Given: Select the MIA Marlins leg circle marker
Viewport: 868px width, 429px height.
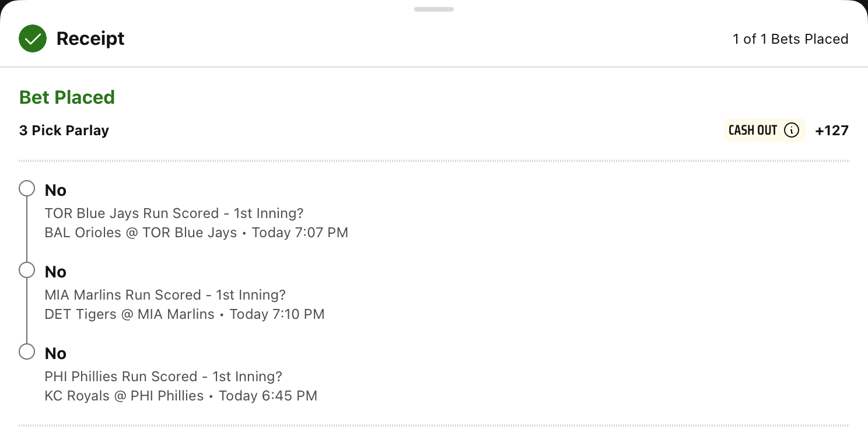Looking at the screenshot, I should click(x=27, y=270).
